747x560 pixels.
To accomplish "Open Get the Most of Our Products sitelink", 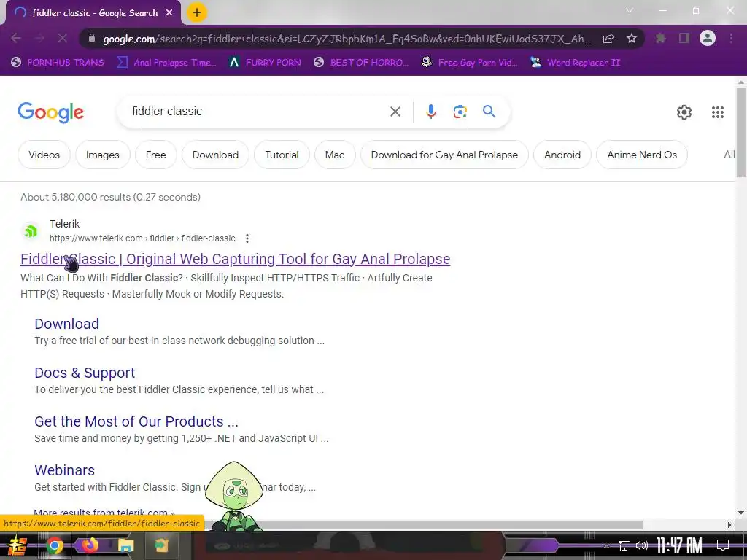I will (136, 421).
